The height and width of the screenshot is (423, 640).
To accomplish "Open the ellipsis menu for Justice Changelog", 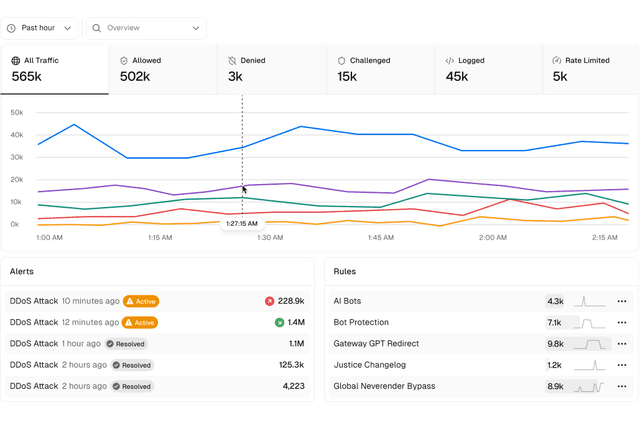I will 622,365.
